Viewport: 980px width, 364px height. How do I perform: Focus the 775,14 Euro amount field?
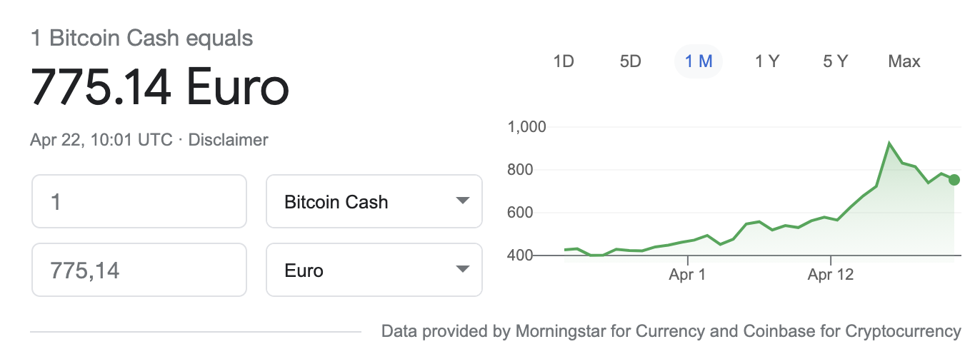tap(139, 270)
